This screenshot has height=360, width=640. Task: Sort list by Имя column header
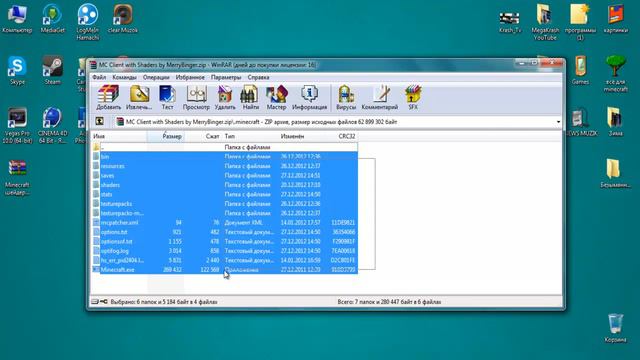(119, 136)
